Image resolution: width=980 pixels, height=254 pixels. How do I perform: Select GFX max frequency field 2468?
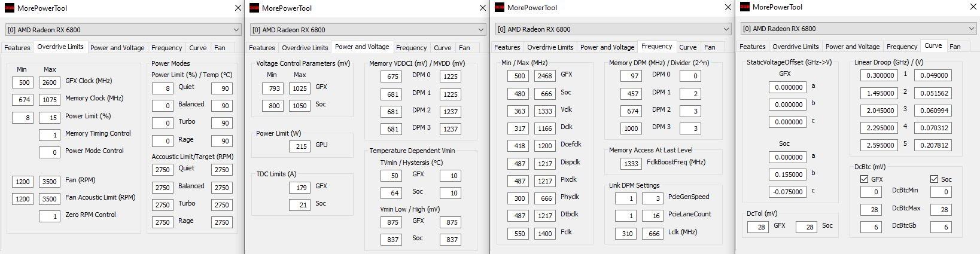(x=545, y=76)
